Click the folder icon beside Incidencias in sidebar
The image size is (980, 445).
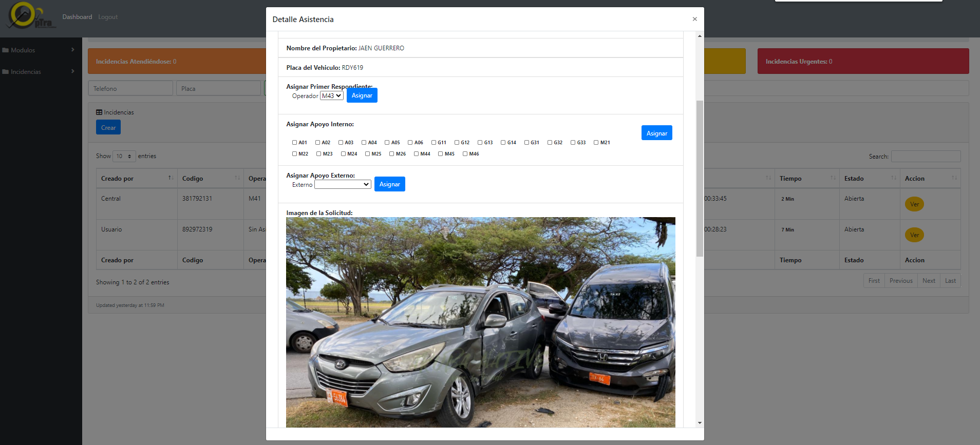[6, 72]
